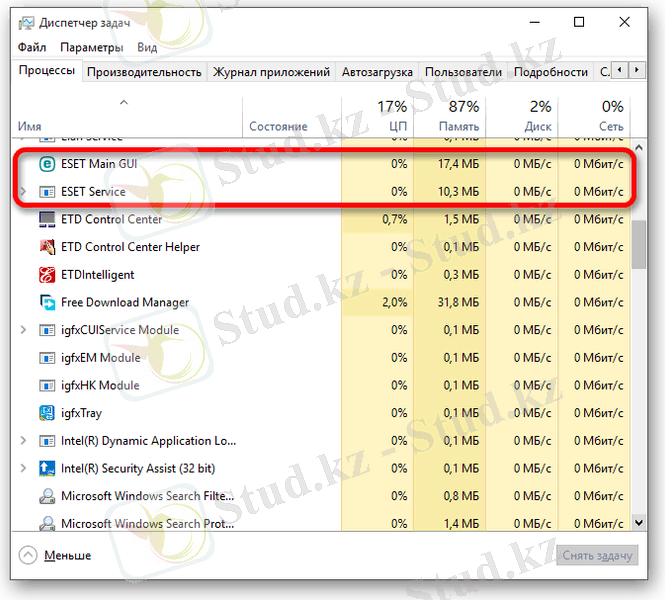Switch to the Подробности tab
The image size is (665, 600).
550,72
